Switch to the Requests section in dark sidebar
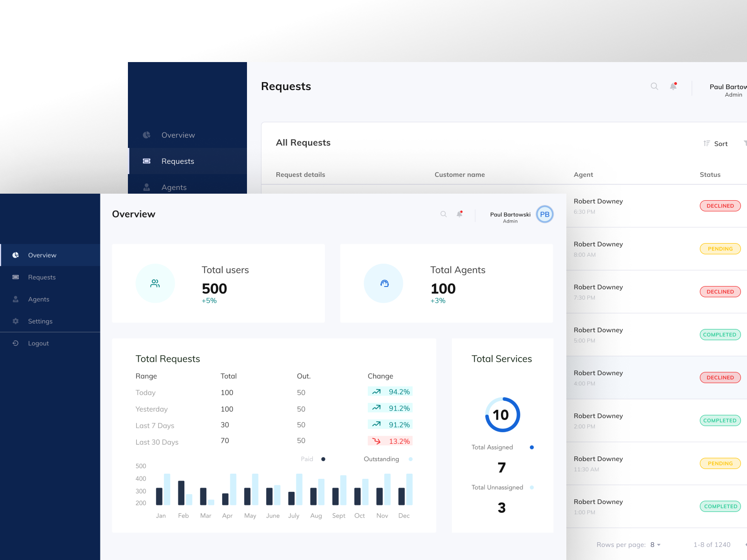This screenshot has width=747, height=560. coord(177,161)
